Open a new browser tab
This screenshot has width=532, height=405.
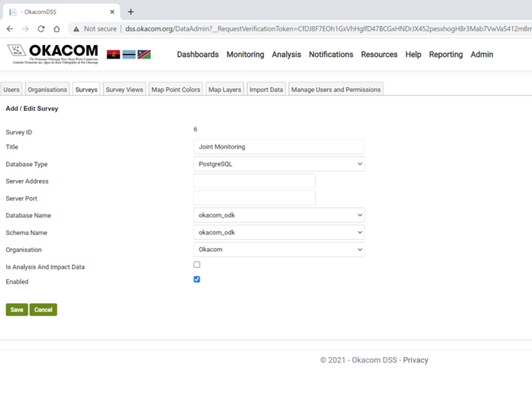(131, 12)
